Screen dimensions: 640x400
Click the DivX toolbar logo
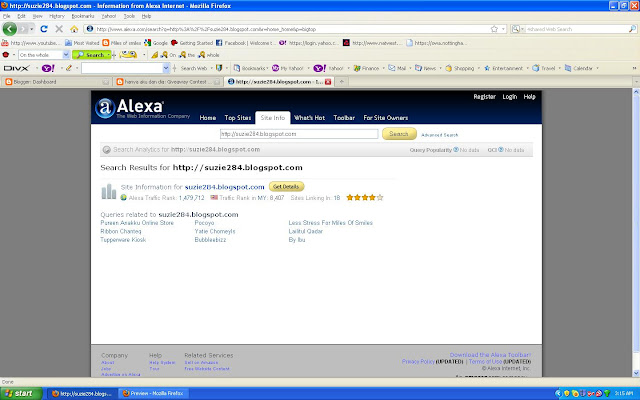point(16,68)
